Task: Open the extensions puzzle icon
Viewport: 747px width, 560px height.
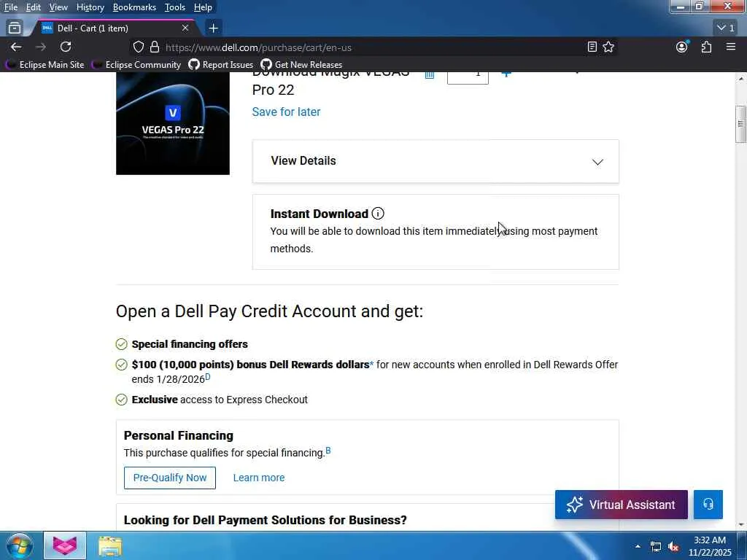Action: 706,47
